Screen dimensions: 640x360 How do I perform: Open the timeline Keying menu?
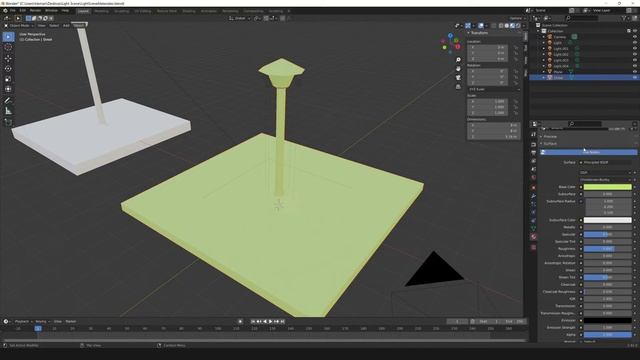click(41, 322)
